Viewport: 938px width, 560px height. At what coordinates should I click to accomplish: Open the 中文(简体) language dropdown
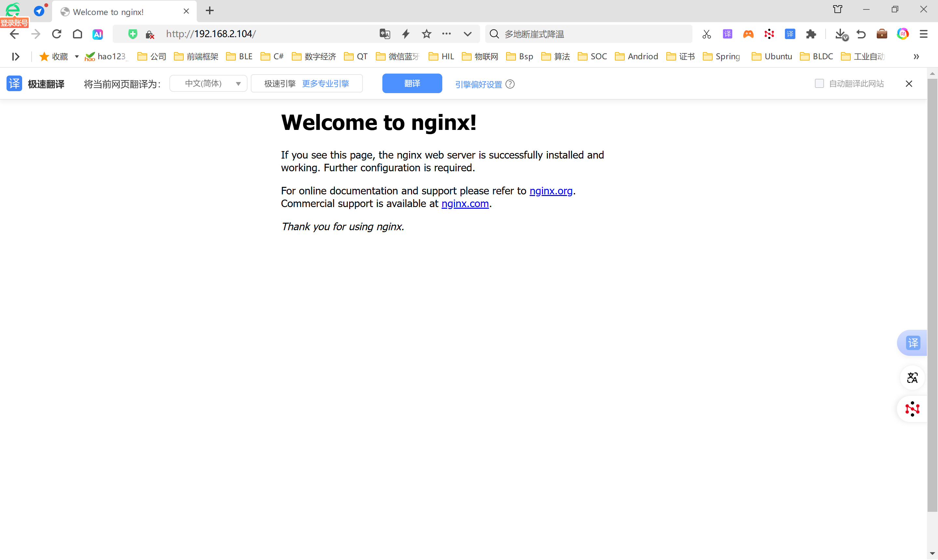click(x=208, y=83)
